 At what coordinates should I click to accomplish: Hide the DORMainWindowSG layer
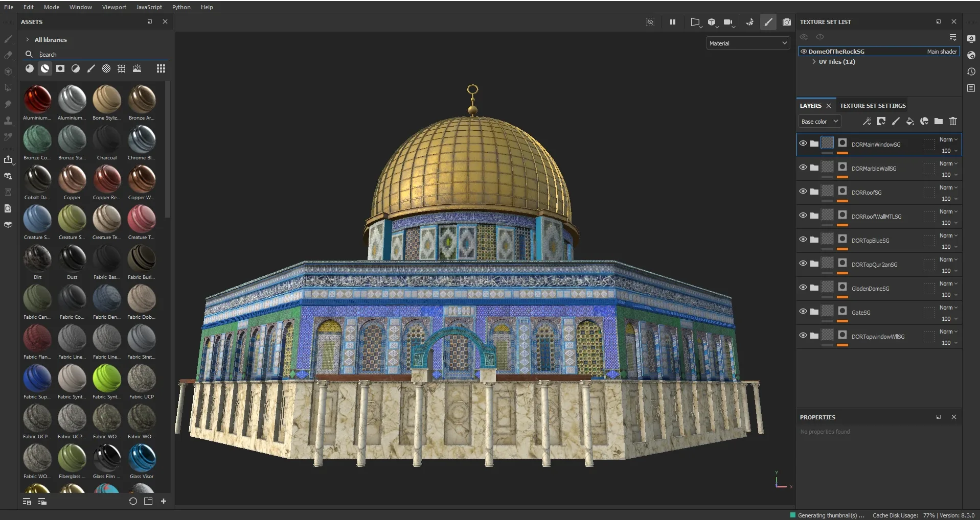pyautogui.click(x=803, y=144)
